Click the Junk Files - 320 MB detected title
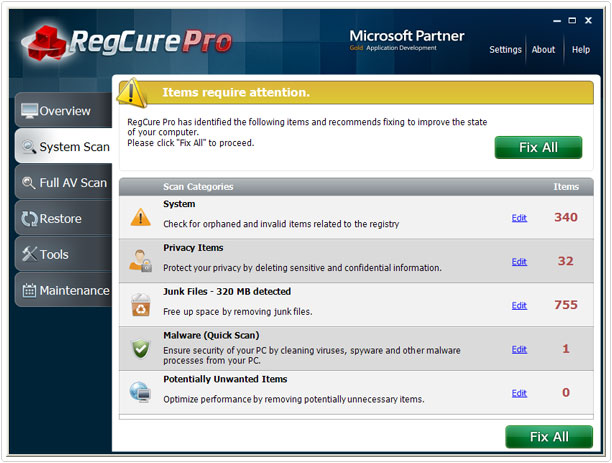Image resolution: width=612 pixels, height=463 pixels. click(227, 292)
